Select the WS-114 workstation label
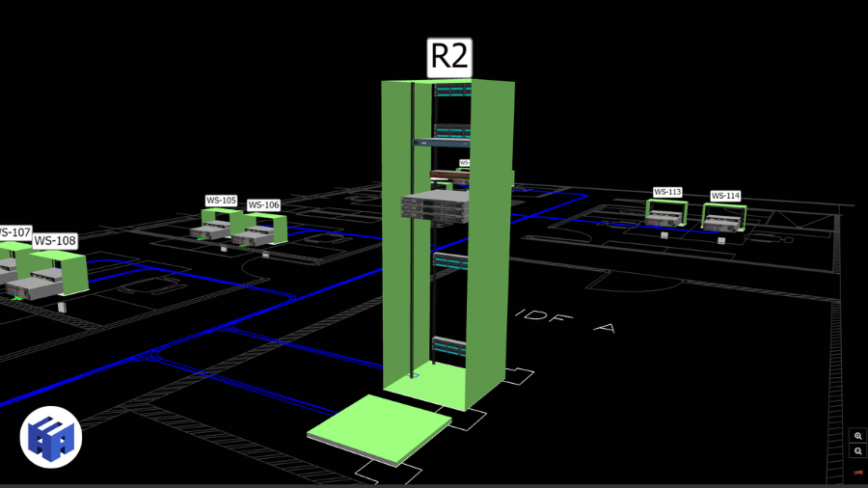This screenshot has width=868, height=488. pyautogui.click(x=725, y=196)
